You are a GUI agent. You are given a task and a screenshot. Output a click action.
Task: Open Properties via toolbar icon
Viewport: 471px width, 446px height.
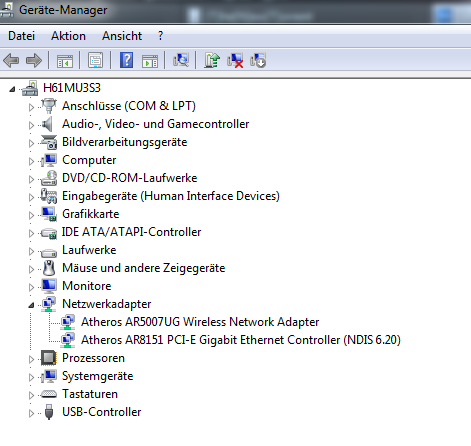coord(95,60)
